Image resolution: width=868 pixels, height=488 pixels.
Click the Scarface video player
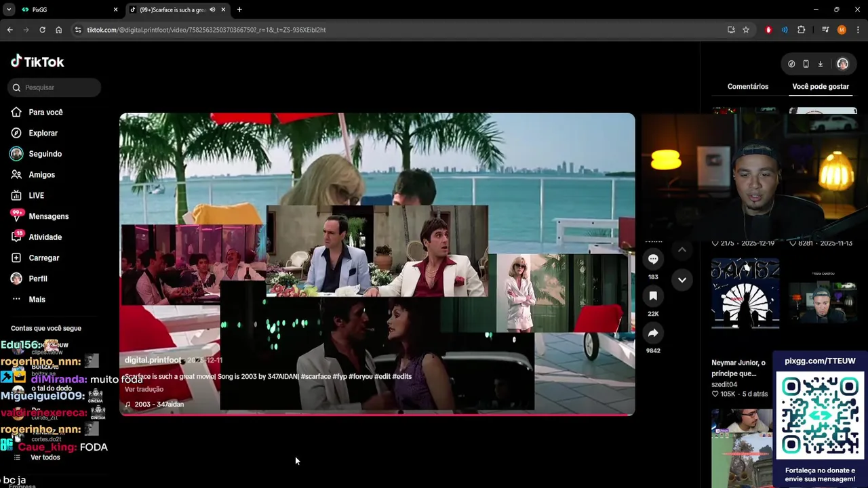(377, 264)
